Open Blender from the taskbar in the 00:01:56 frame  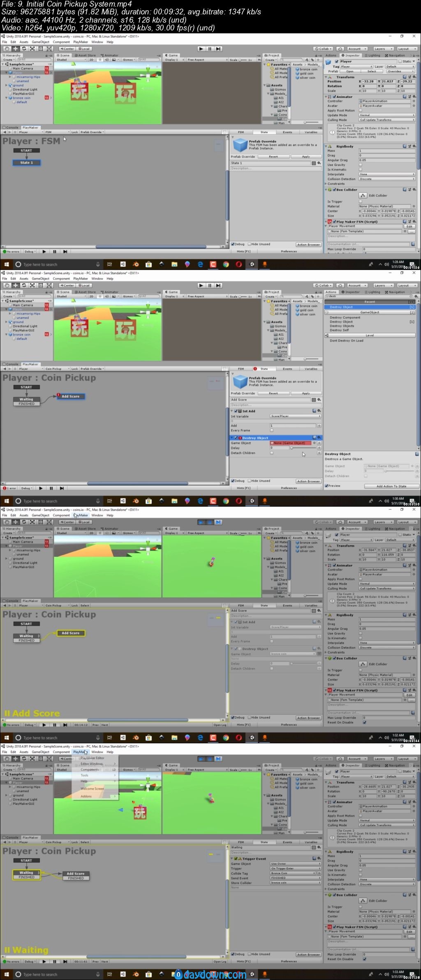(x=136, y=264)
